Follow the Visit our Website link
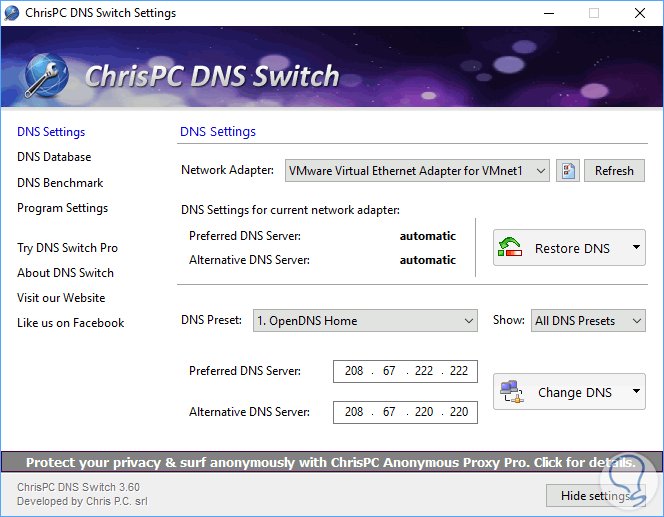This screenshot has width=664, height=517. pyautogui.click(x=61, y=298)
